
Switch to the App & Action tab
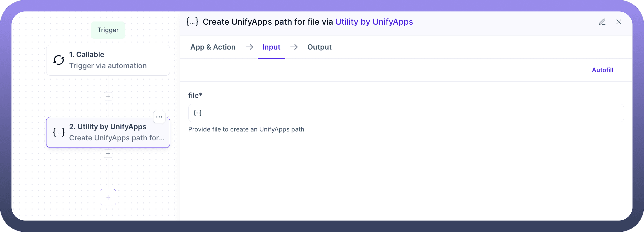213,47
